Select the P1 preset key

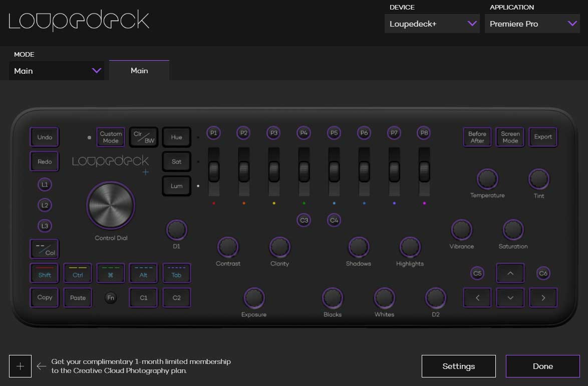point(214,133)
